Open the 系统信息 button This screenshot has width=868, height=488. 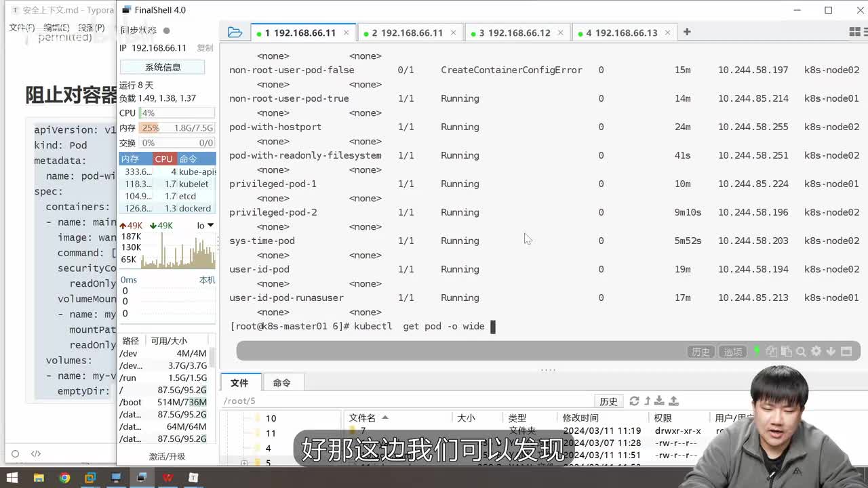[163, 67]
